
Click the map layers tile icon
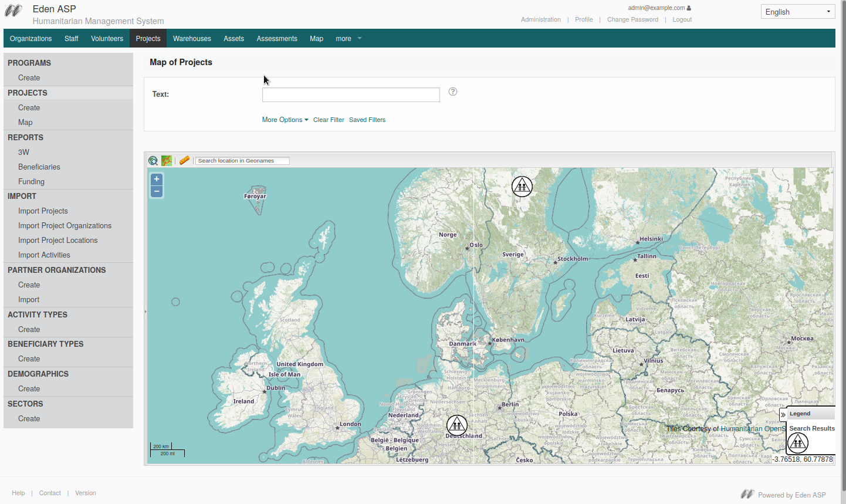167,161
